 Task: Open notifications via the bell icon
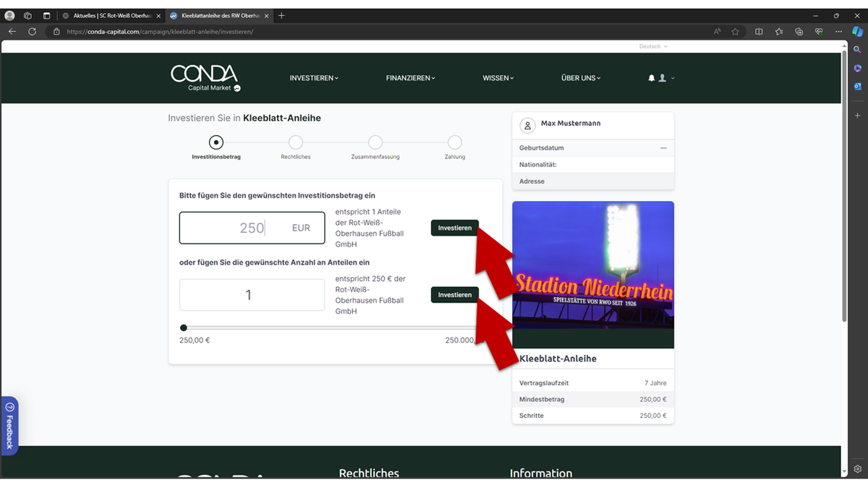click(x=651, y=78)
